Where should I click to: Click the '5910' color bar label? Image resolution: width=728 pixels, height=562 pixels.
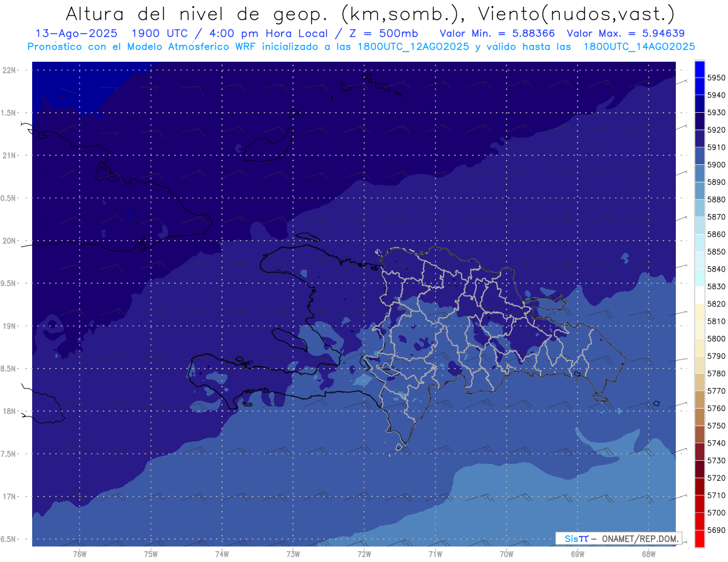click(716, 147)
